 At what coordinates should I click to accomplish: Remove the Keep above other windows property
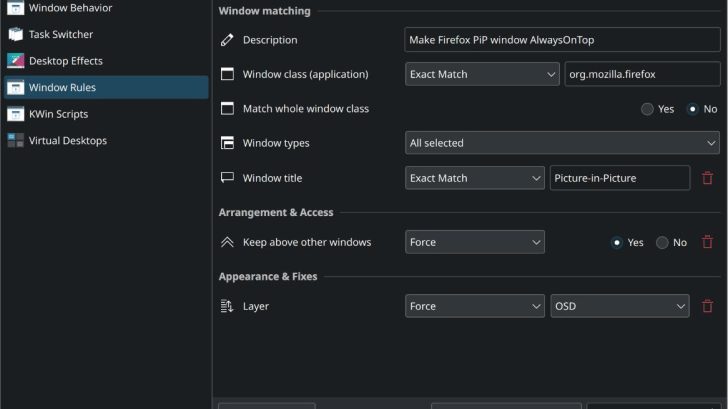[x=707, y=242]
